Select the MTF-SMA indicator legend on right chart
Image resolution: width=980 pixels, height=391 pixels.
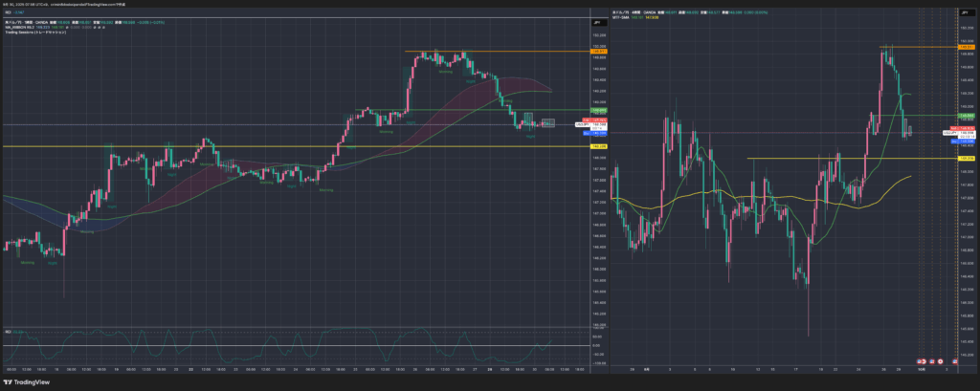pos(623,16)
